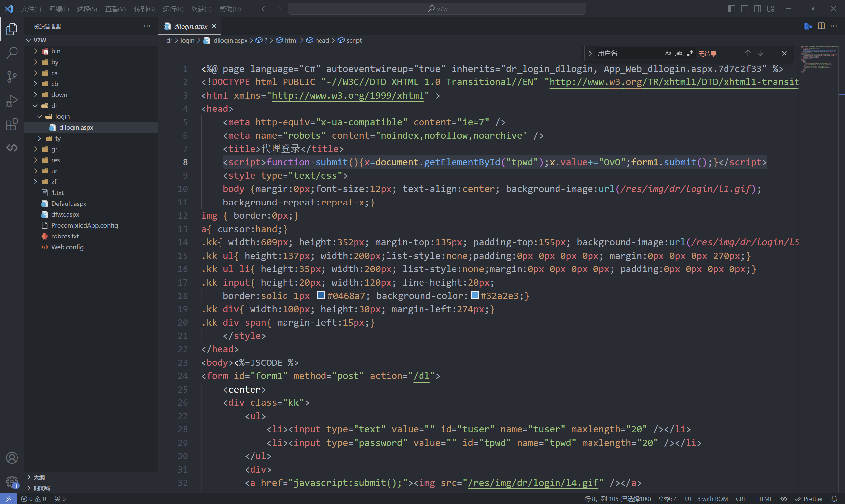Screen dimensions: 845x504
Task: Show errors and warnings count in status bar
Action: [33, 499]
